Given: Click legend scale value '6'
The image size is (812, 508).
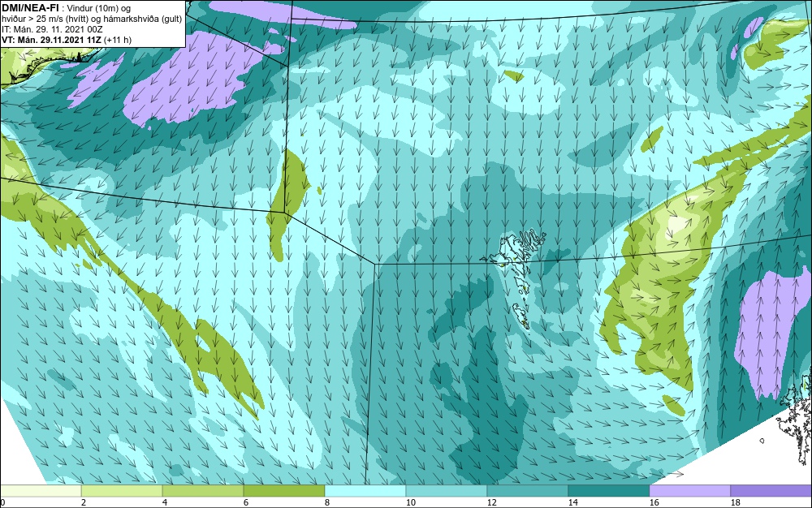Looking at the screenshot, I should point(245,502).
